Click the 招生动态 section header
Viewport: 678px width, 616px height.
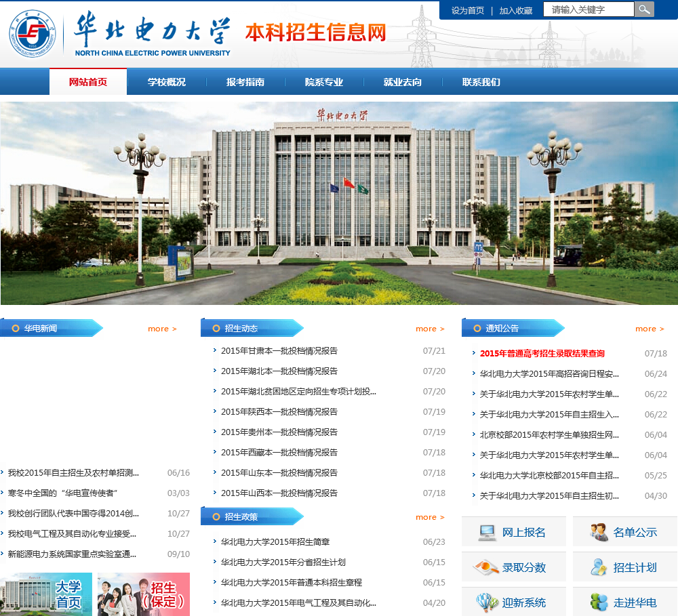[252, 328]
